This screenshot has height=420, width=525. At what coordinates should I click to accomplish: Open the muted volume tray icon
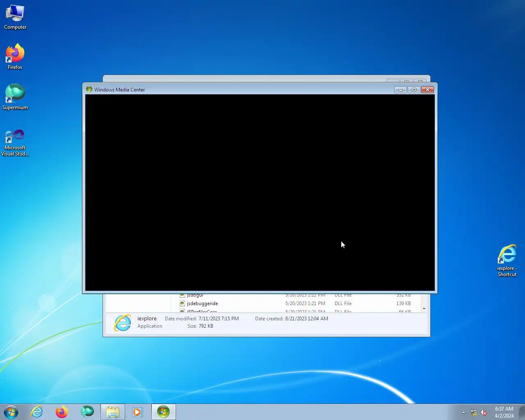coord(484,412)
